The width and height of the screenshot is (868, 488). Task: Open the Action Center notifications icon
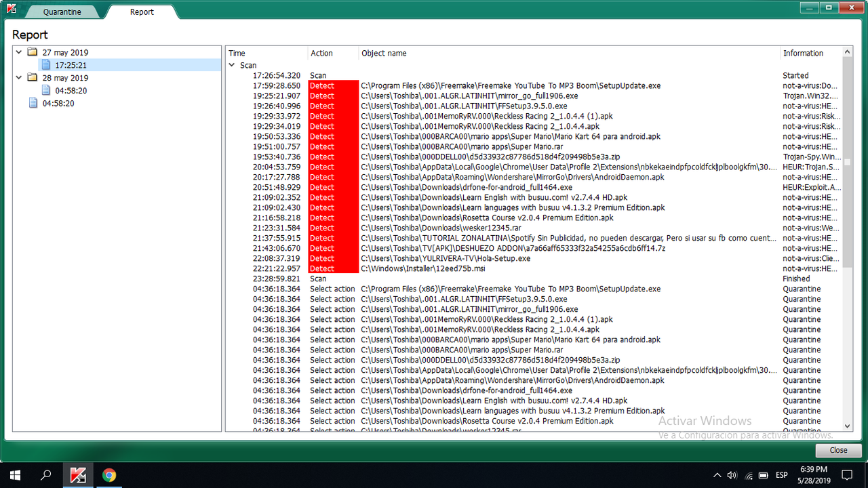pos(848,475)
